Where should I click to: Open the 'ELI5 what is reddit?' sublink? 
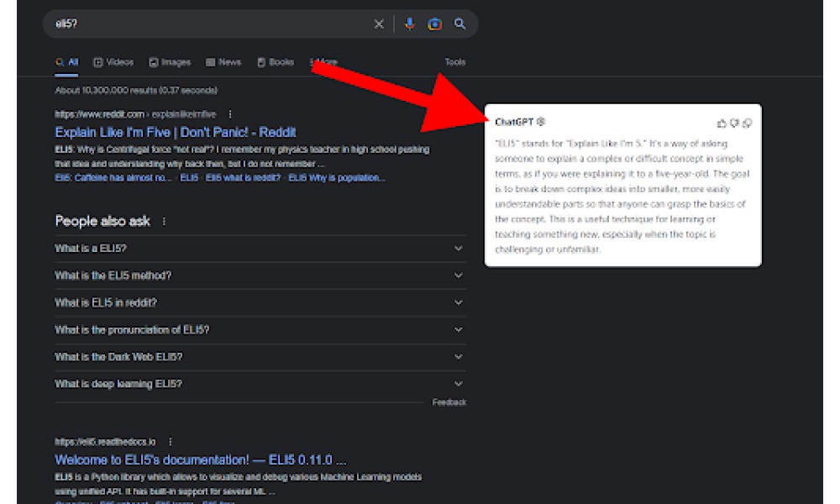(x=244, y=178)
